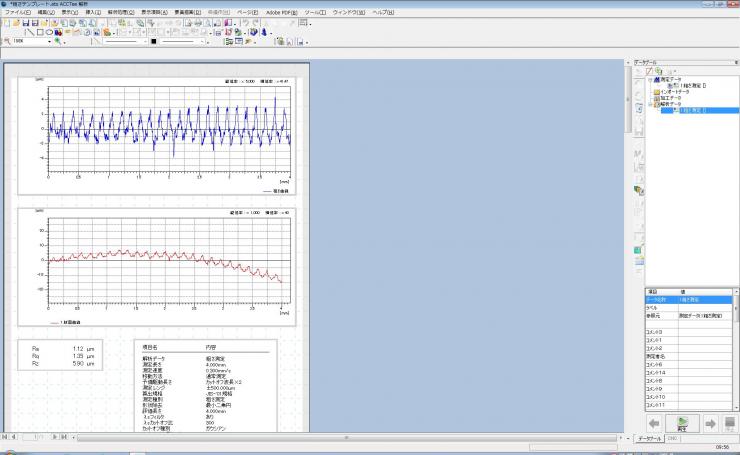Viewport: 740px width, 455px height.
Task: Collapse the 測定データ tree node
Action: pos(650,80)
